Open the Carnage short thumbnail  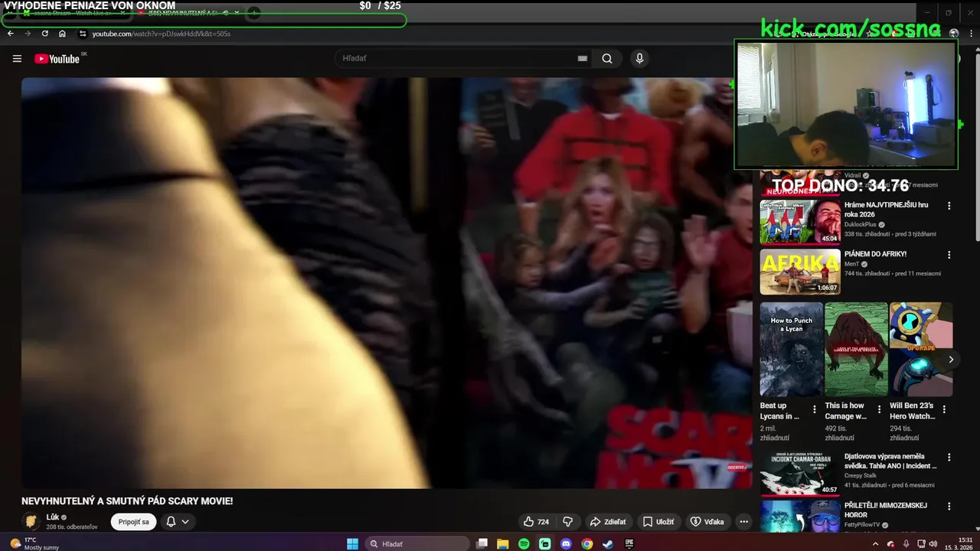click(856, 349)
